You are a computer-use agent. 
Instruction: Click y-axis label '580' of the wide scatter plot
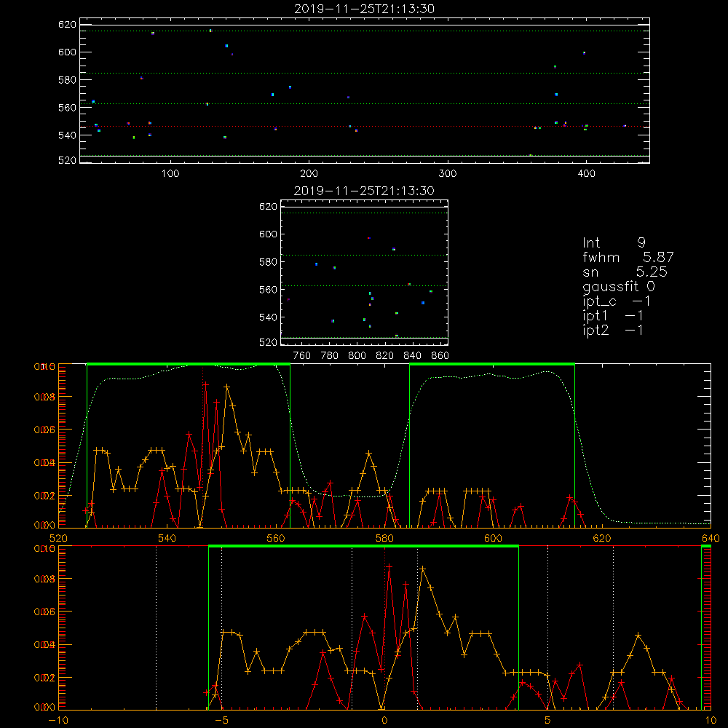(67, 80)
